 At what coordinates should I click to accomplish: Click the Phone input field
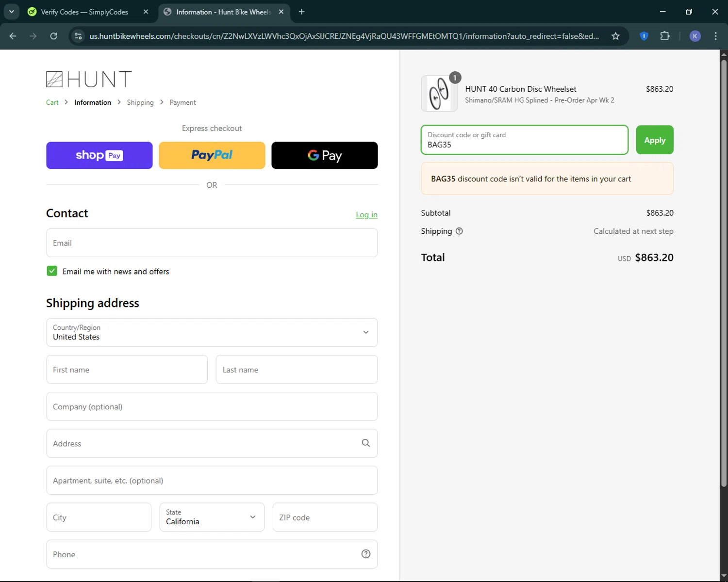click(212, 554)
